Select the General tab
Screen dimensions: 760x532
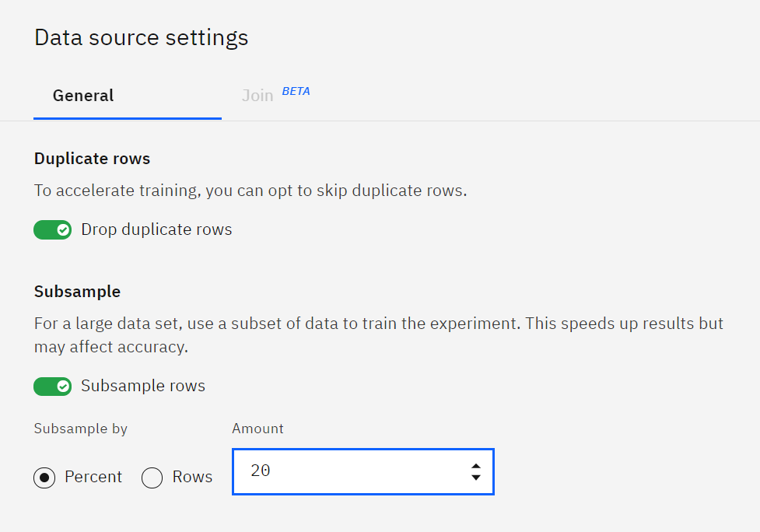[82, 96]
